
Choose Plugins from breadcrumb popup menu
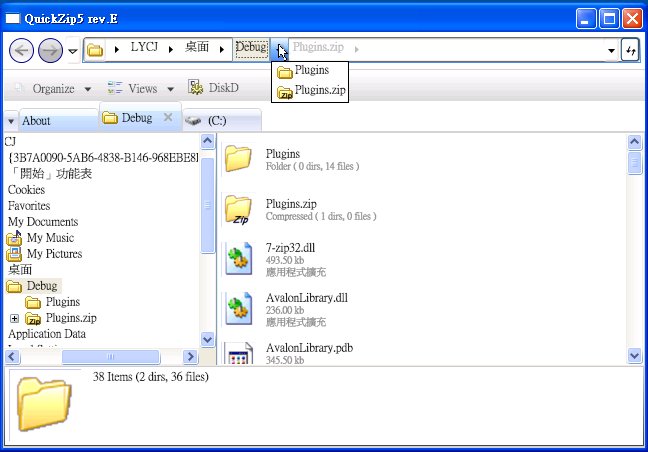pyautogui.click(x=310, y=71)
